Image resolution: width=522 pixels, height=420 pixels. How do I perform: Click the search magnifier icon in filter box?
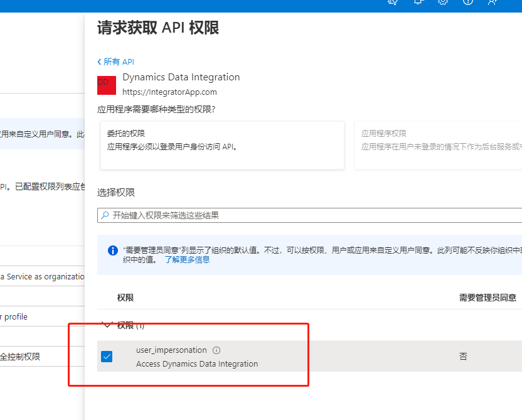pyautogui.click(x=105, y=215)
